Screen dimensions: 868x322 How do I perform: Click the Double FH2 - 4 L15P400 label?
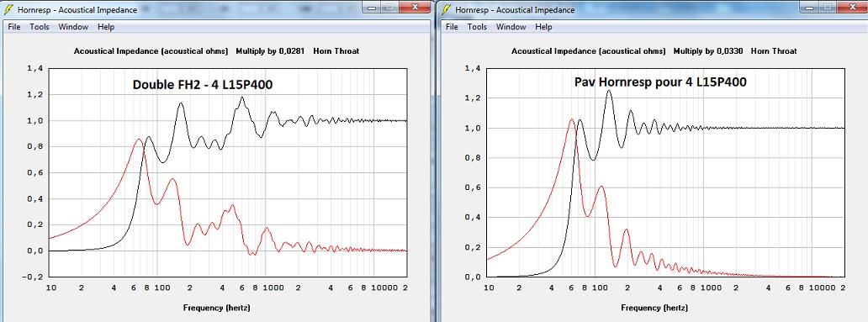[x=202, y=85]
